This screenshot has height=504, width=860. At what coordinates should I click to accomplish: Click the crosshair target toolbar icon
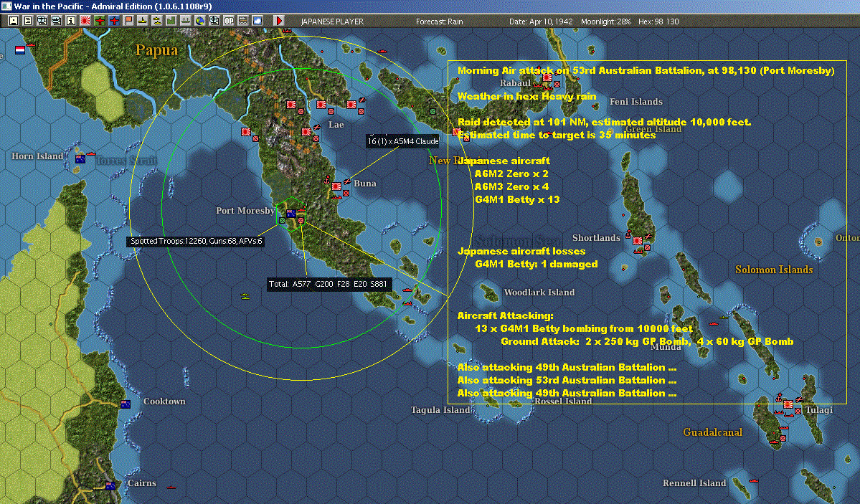[x=214, y=21]
